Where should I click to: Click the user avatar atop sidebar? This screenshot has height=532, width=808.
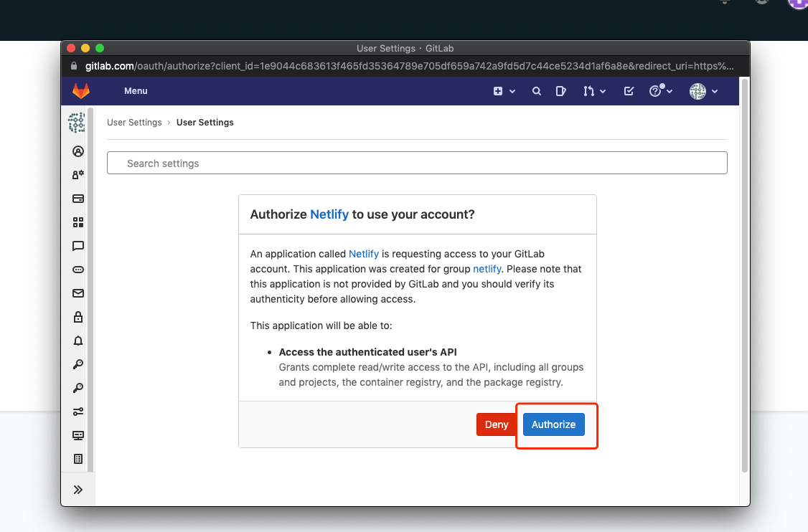tap(77, 123)
